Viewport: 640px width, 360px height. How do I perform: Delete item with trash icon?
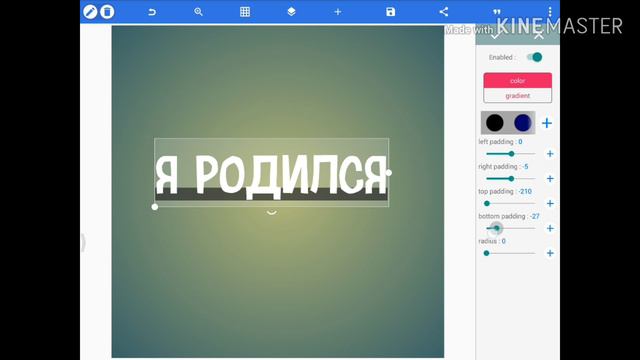[x=107, y=12]
